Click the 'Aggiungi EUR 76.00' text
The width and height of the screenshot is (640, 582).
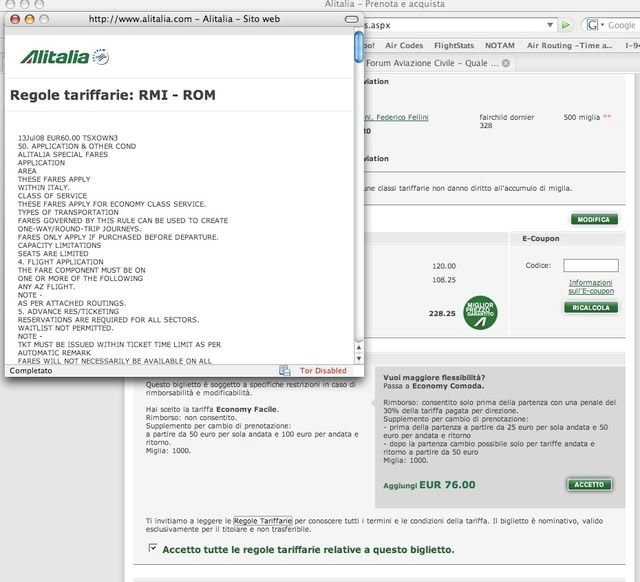(429, 485)
